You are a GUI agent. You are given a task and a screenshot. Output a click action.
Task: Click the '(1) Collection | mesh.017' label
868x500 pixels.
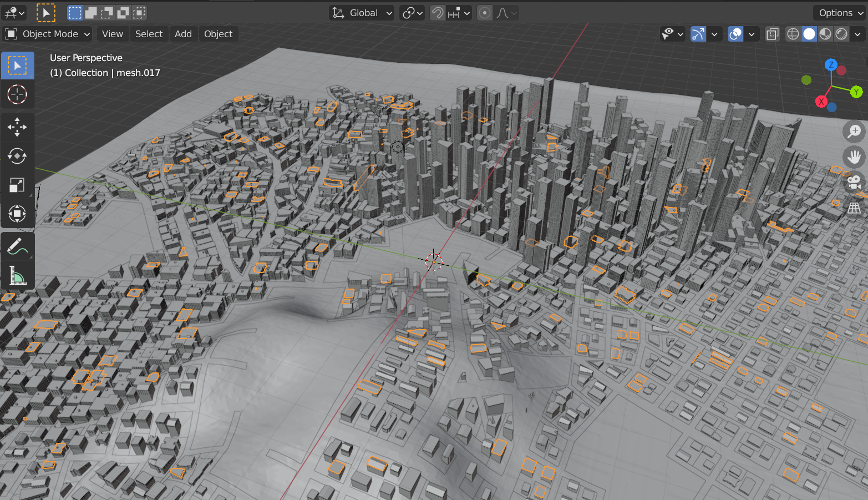105,73
